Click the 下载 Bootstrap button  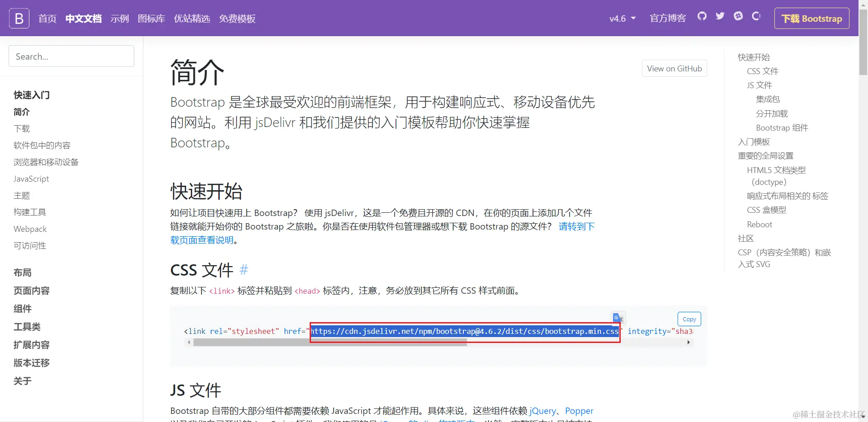pyautogui.click(x=811, y=19)
